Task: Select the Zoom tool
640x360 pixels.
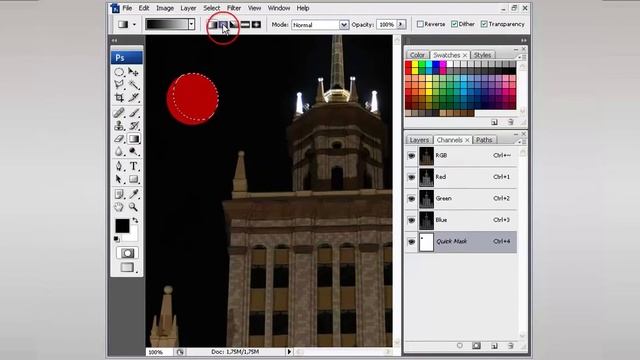Action: coord(133,207)
